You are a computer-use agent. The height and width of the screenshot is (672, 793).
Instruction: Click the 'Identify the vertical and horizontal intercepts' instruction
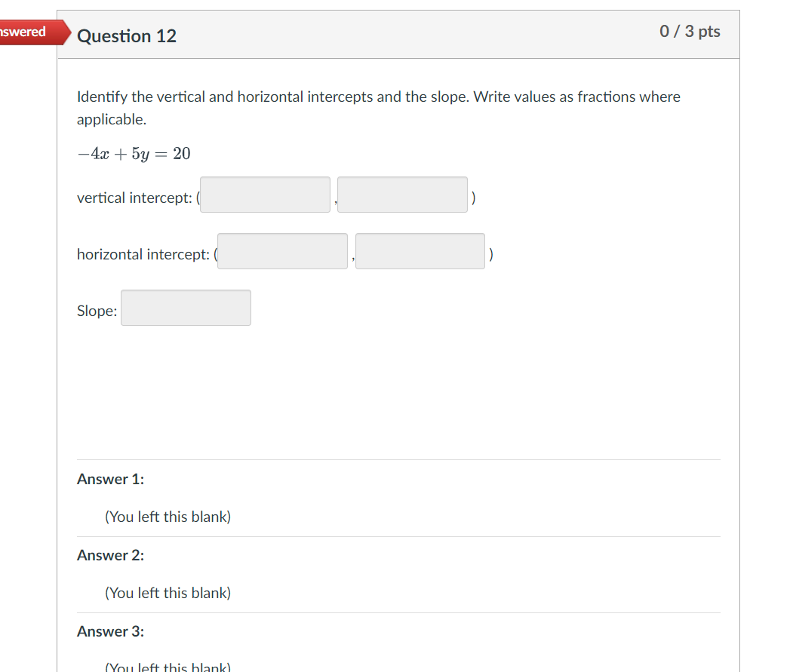(x=379, y=108)
